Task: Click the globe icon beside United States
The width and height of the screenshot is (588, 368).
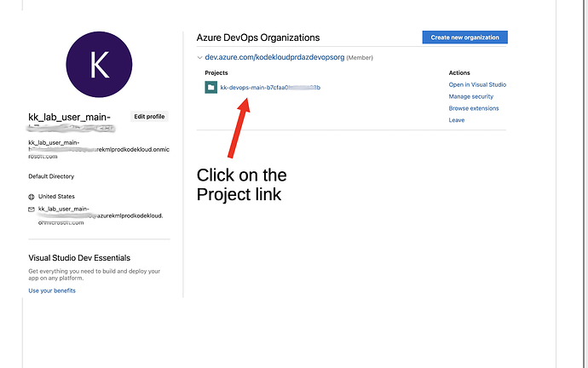Action: pyautogui.click(x=32, y=197)
